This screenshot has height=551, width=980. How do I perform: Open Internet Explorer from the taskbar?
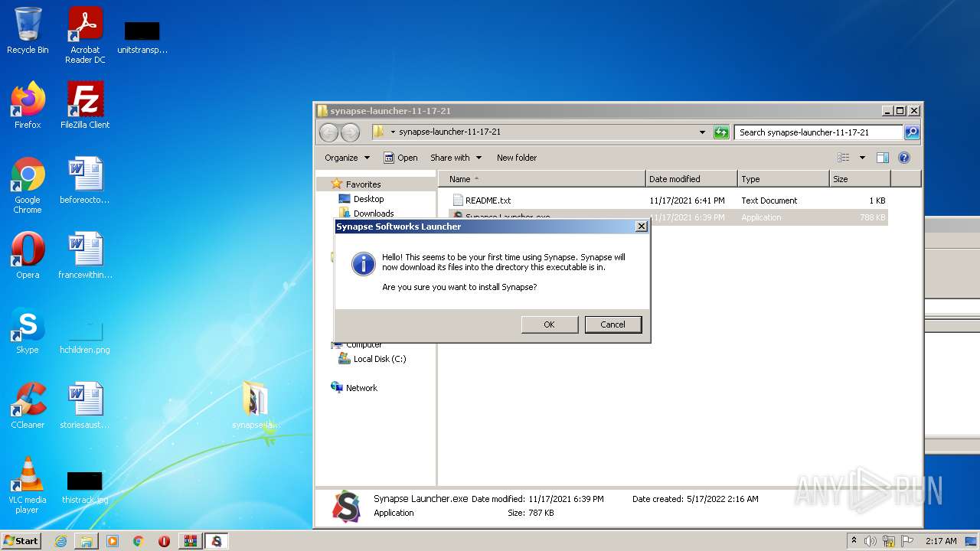60,541
